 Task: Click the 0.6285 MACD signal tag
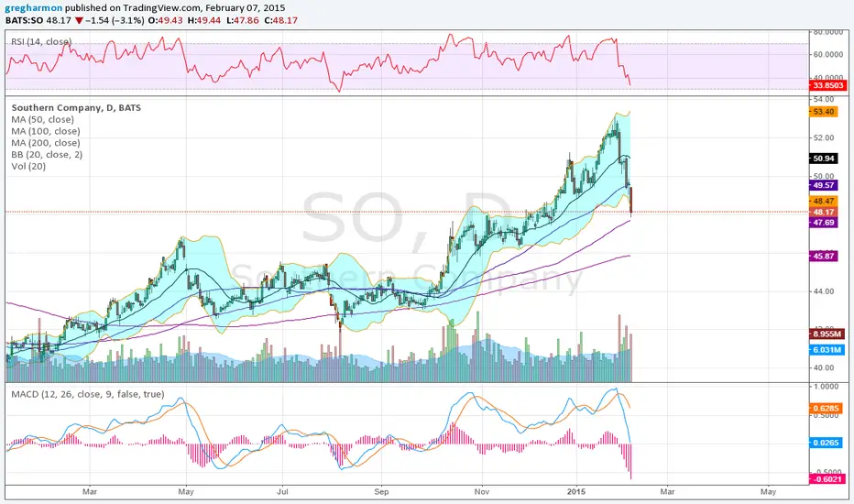pos(827,408)
